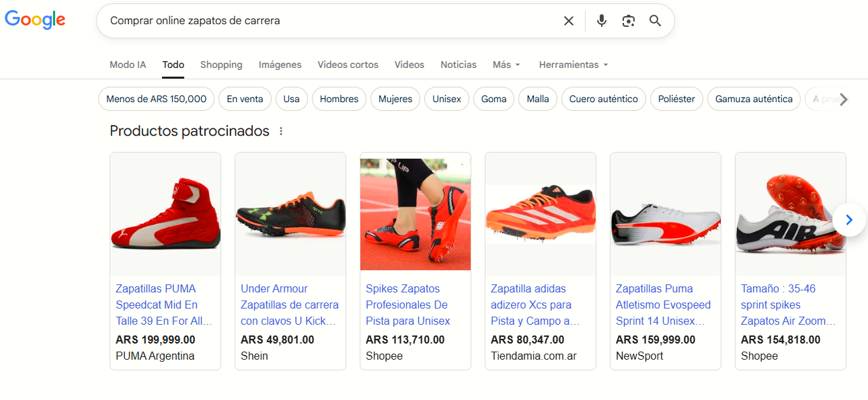
Task: Click the ARS 159,999.00 price
Action: pos(656,339)
